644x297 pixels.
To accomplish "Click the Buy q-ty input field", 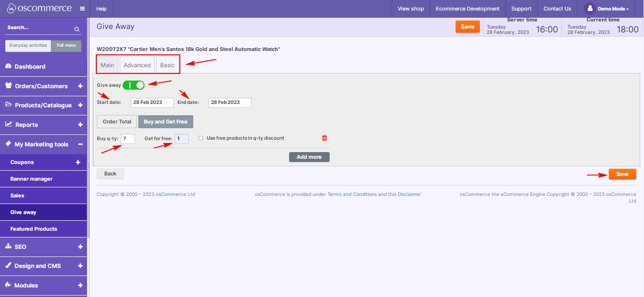I will click(x=128, y=139).
